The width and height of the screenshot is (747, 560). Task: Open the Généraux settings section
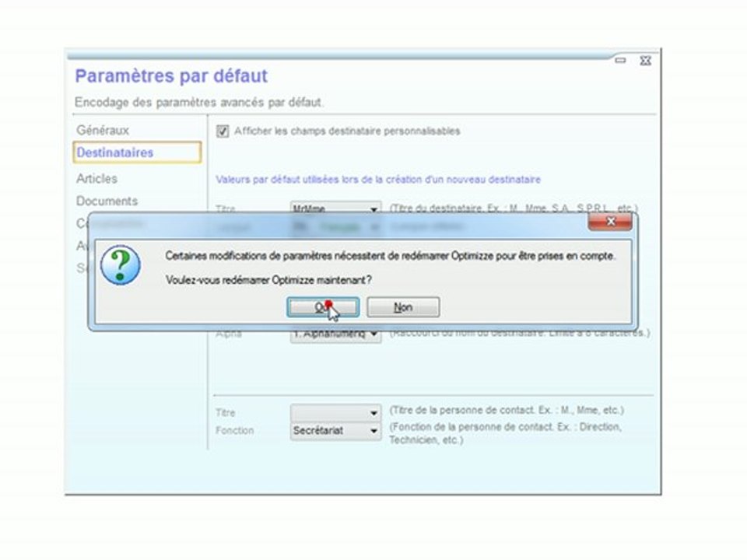point(103,130)
